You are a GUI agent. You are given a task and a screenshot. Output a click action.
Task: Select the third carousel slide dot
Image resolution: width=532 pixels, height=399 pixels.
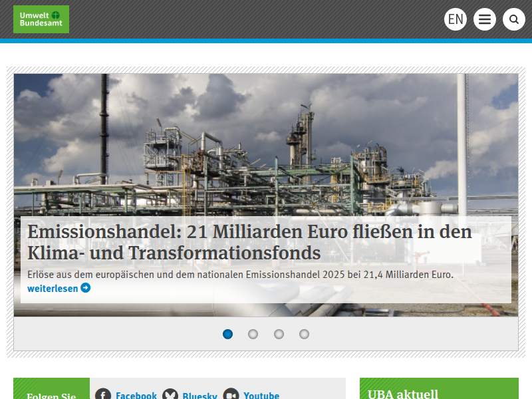279,334
